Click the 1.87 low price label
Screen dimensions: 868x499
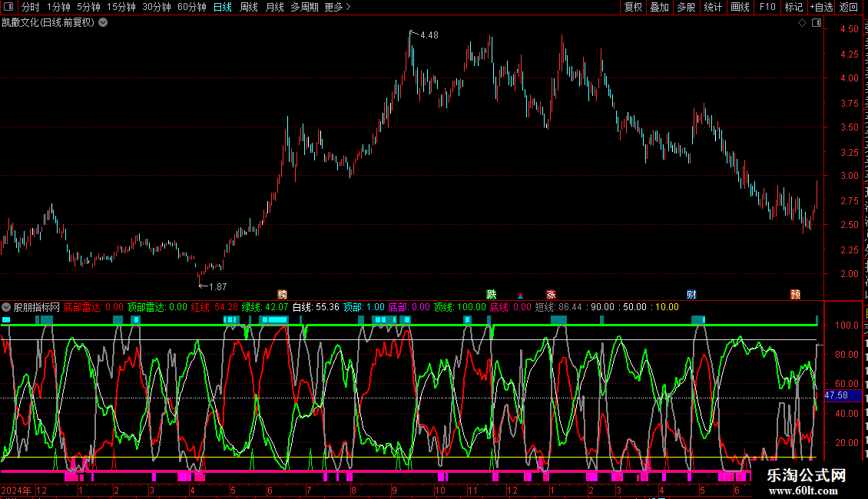click(218, 286)
